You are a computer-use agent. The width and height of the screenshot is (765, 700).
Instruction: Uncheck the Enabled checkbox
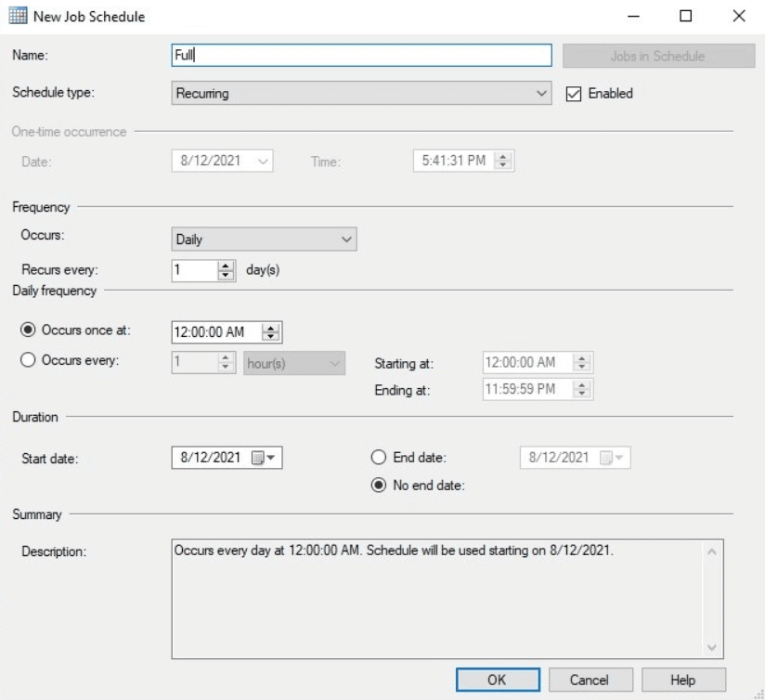coord(574,94)
